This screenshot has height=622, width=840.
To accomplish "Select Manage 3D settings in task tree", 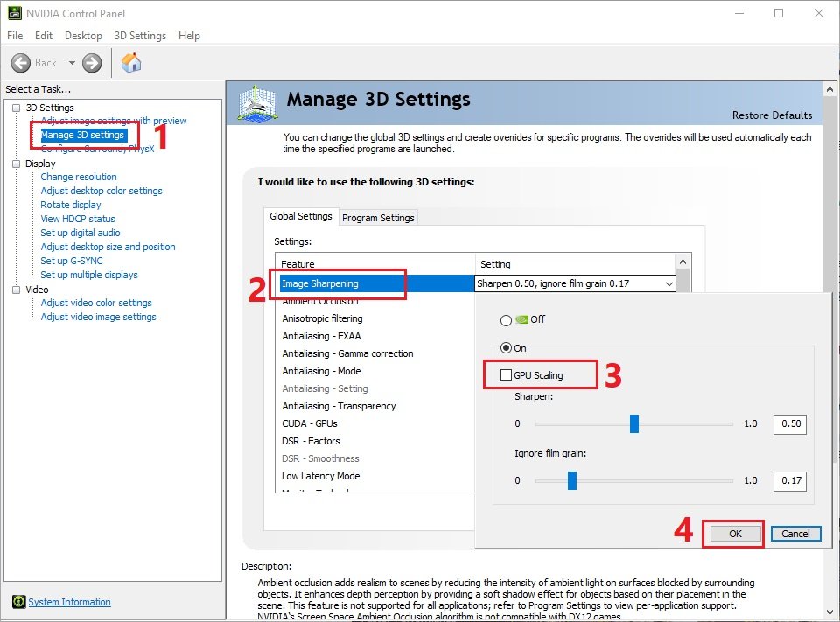I will pos(83,135).
